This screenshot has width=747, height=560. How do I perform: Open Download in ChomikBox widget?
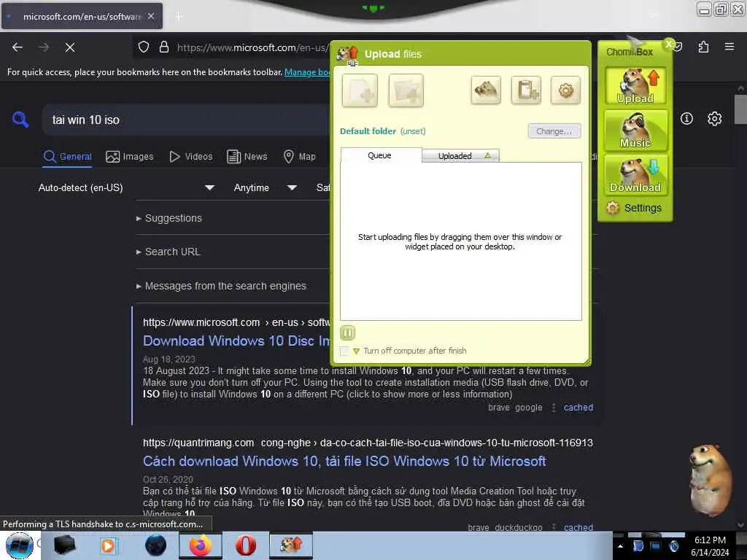pos(635,175)
